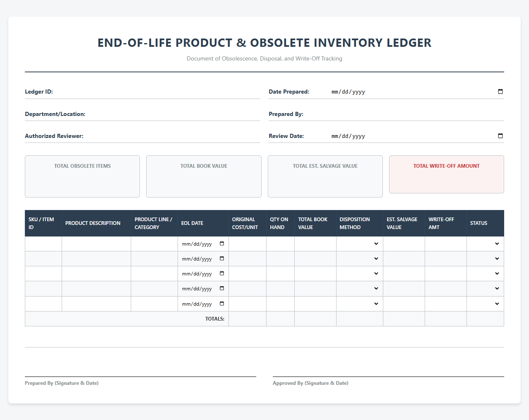Select Total Write-Off Amount summary box
Viewport: 529px width, 420px height.
[447, 174]
